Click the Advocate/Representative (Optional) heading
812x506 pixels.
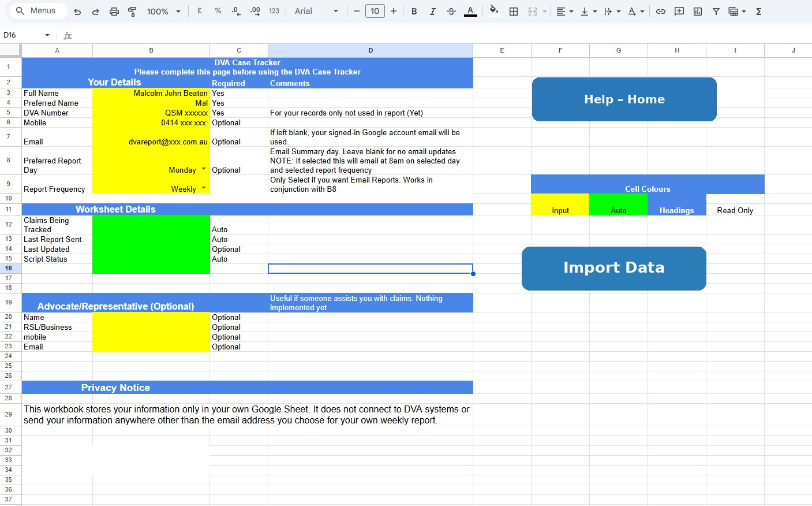point(115,306)
